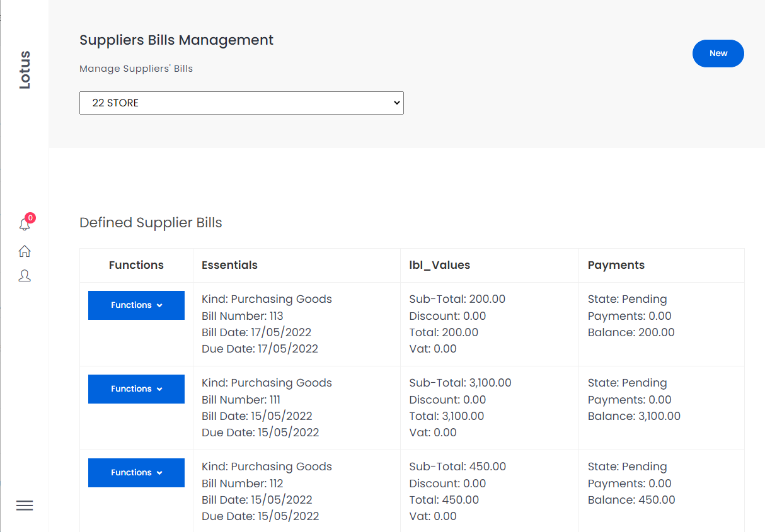Click the Defined Supplier Bills heading

click(151, 223)
